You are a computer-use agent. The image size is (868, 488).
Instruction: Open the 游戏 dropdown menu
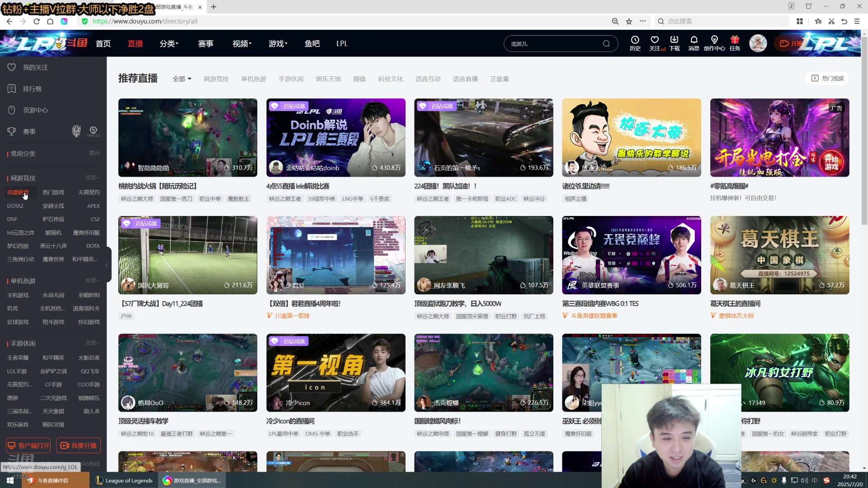pos(278,44)
